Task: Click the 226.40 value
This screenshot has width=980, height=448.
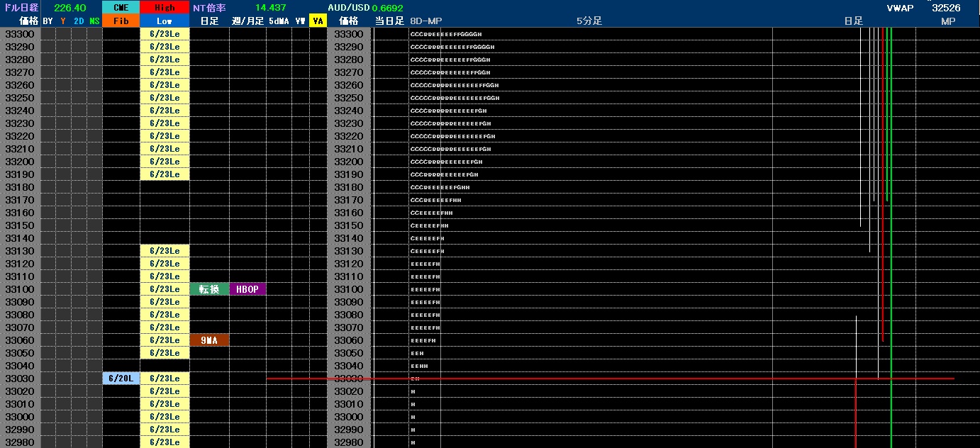Action: point(70,7)
